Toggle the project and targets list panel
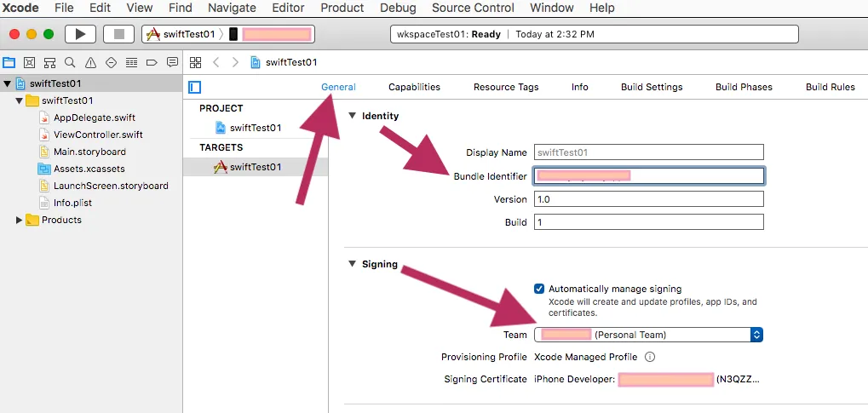This screenshot has width=868, height=413. tap(194, 87)
